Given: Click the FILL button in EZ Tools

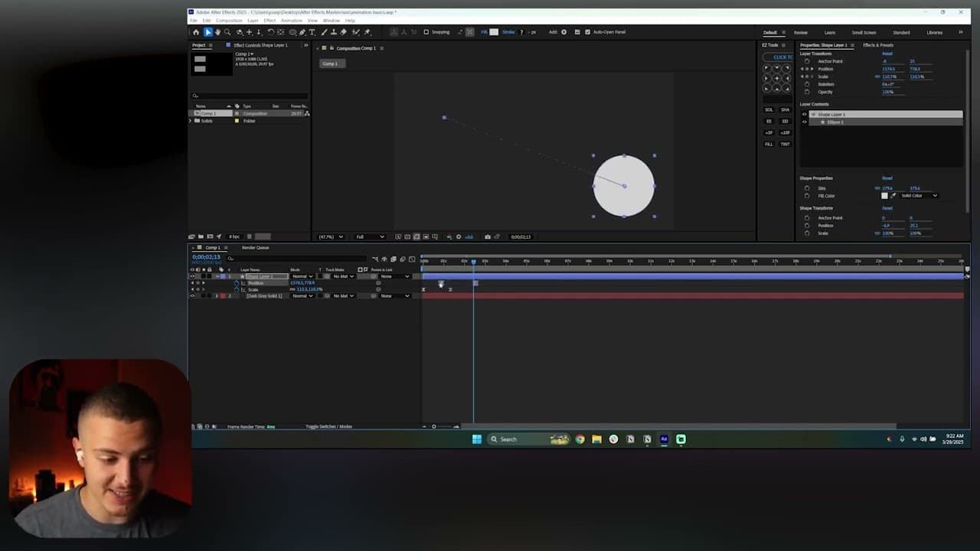Looking at the screenshot, I should coord(769,144).
